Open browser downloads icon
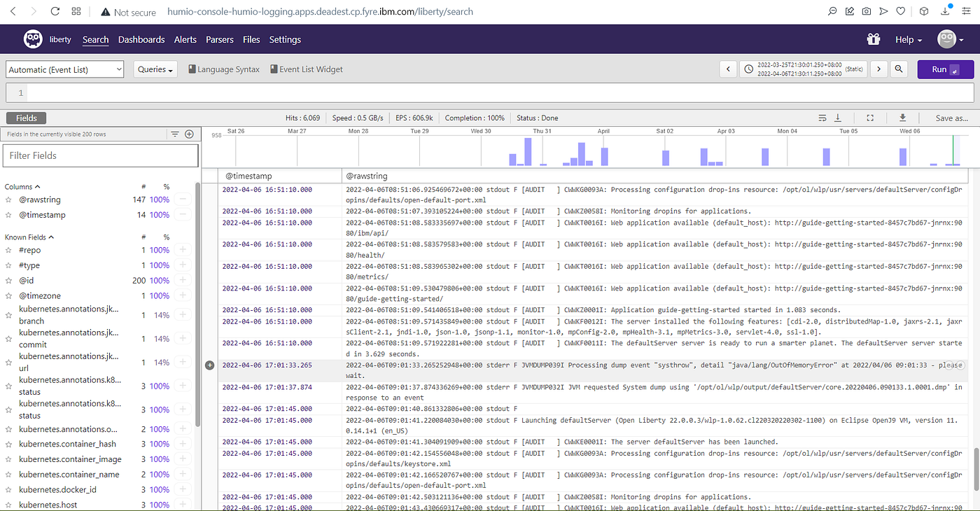 (x=946, y=11)
